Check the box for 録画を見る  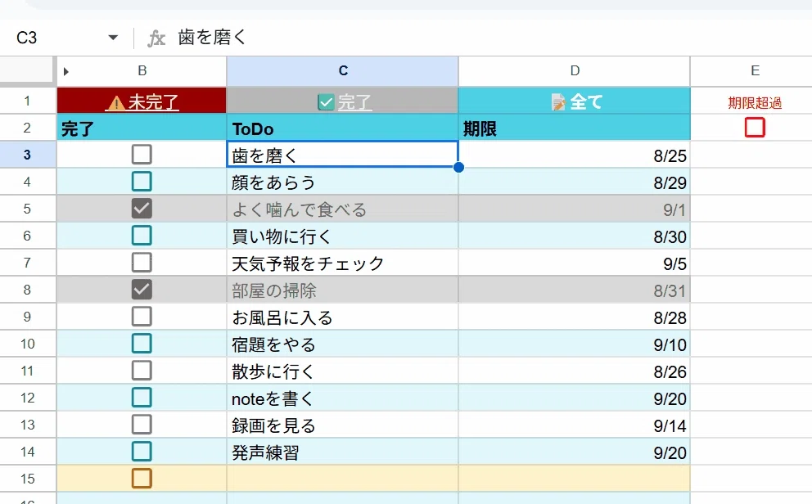tap(142, 425)
